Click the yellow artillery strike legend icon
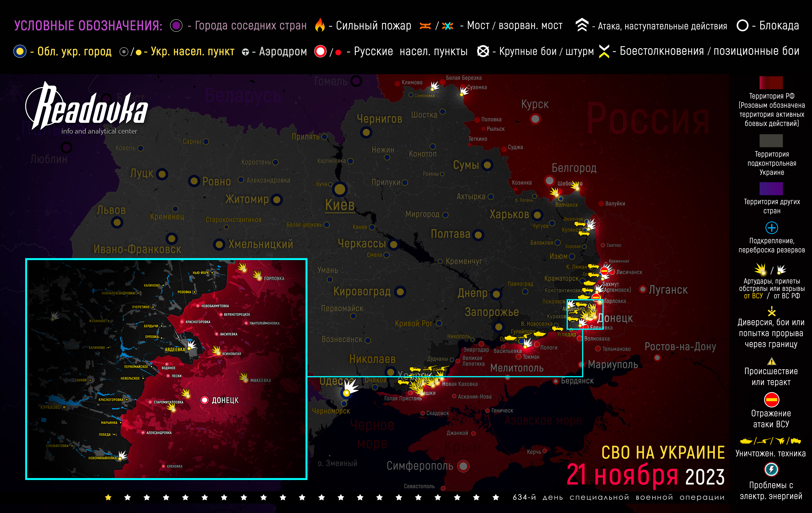The image size is (812, 513). 760,269
